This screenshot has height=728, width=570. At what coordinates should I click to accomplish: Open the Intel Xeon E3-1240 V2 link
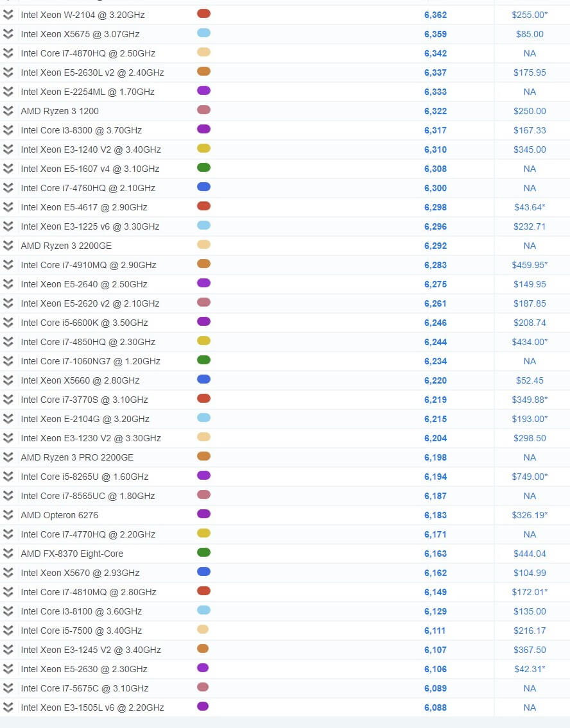[91, 149]
